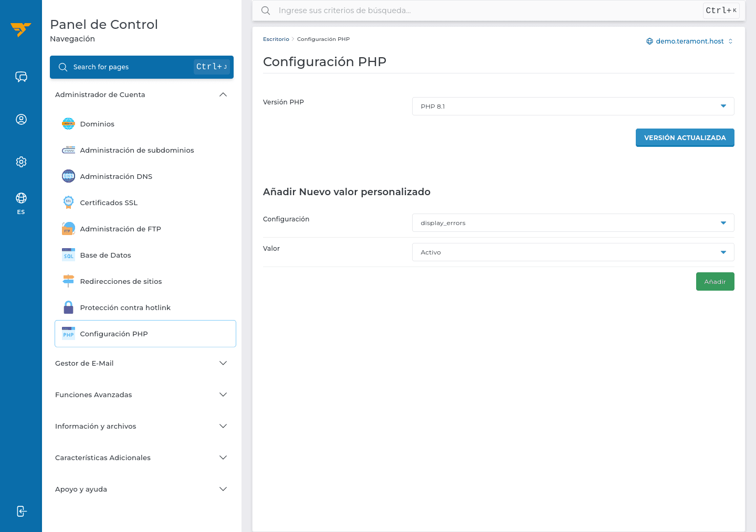Viewport: 756px width, 532px height.
Task: Click the magnifier icon in Search for pages
Action: click(x=63, y=67)
